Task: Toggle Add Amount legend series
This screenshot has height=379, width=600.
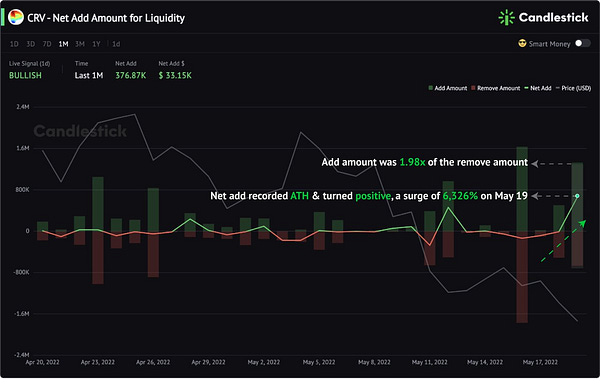Action: click(x=448, y=88)
